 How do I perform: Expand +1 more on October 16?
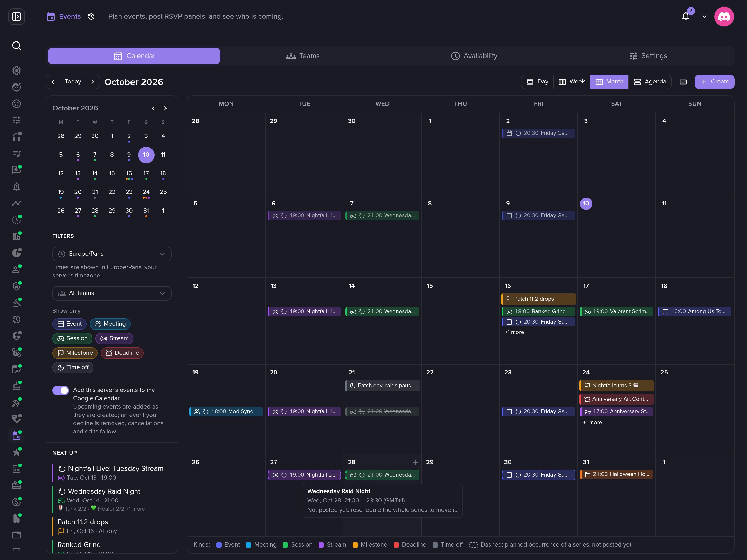[x=514, y=332]
